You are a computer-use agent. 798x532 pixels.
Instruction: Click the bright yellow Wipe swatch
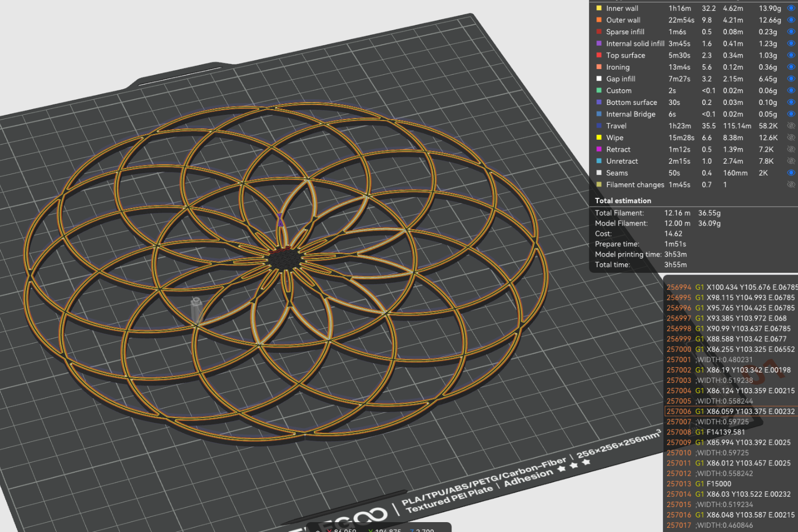click(x=599, y=138)
